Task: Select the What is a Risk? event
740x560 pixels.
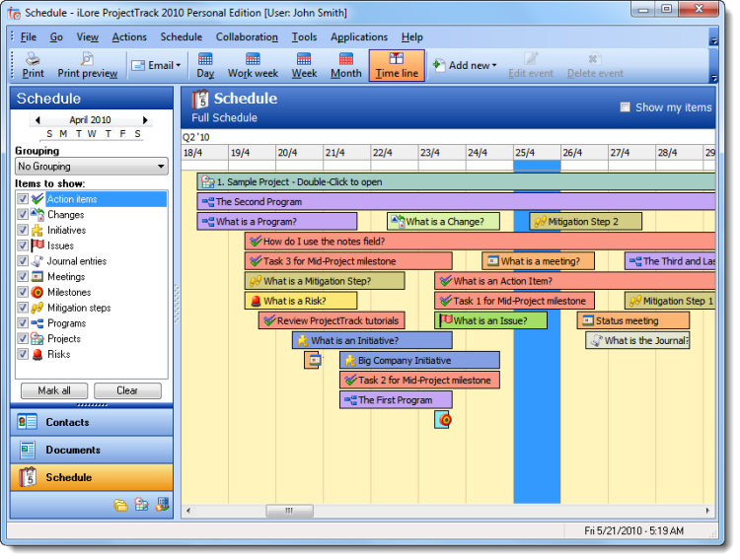Action: coord(301,301)
